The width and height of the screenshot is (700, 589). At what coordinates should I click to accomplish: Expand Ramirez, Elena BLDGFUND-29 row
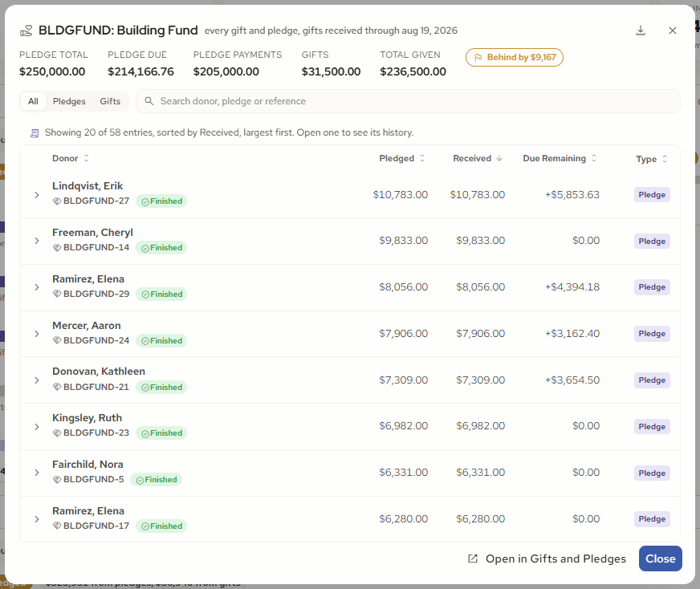coord(37,287)
